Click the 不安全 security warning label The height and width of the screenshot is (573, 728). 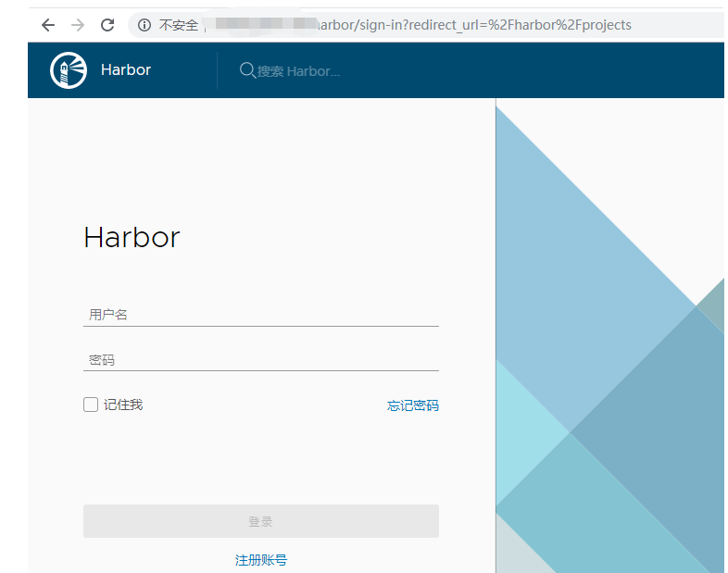pyautogui.click(x=178, y=25)
